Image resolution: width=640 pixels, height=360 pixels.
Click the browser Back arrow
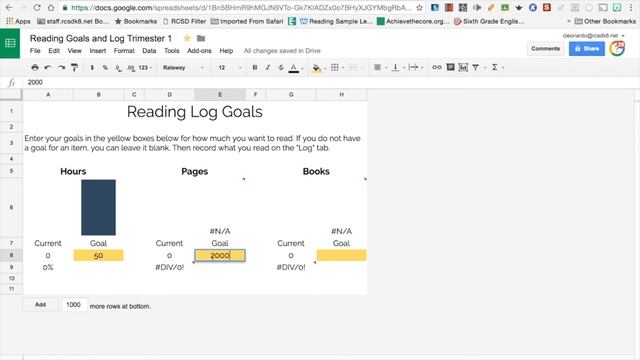tap(9, 7)
